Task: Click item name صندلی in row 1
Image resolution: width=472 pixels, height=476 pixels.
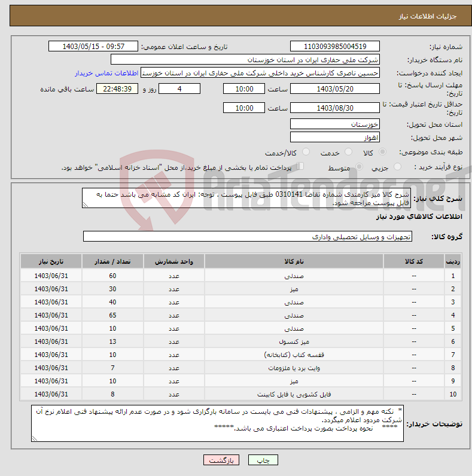Action: [x=294, y=276]
